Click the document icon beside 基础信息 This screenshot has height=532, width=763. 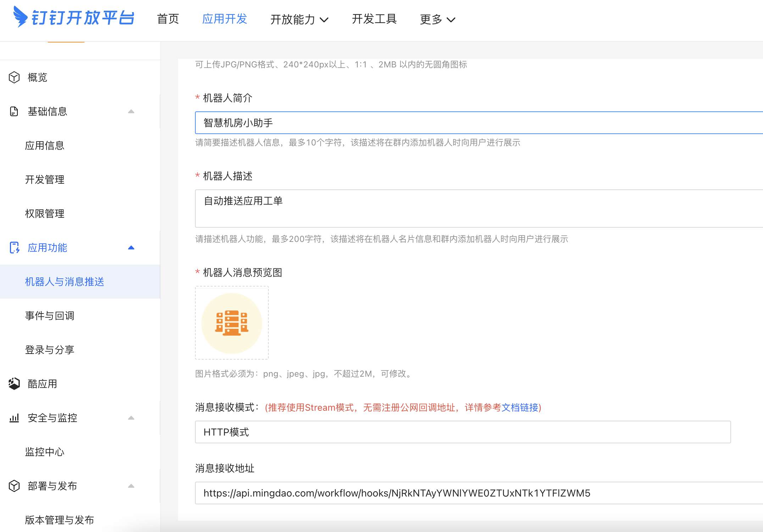tap(14, 111)
